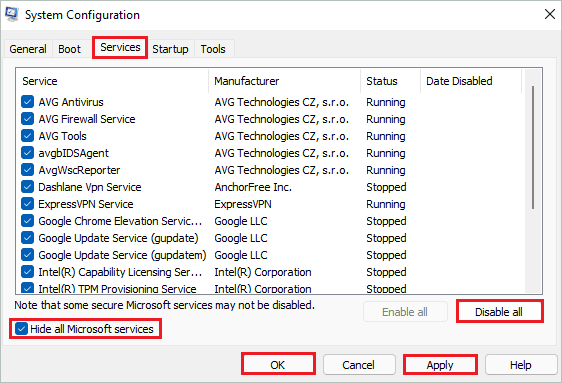Sort by the Service column header
The image size is (562, 383).
pyautogui.click(x=112, y=81)
